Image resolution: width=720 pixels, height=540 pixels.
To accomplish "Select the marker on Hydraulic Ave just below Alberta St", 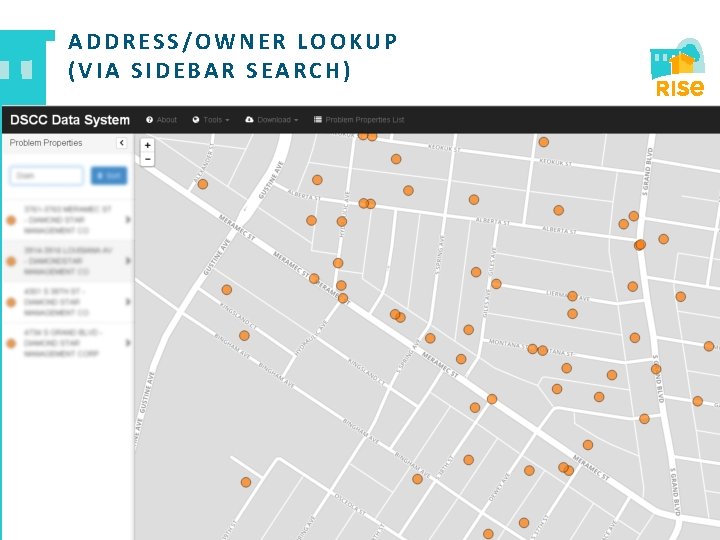I will (342, 221).
